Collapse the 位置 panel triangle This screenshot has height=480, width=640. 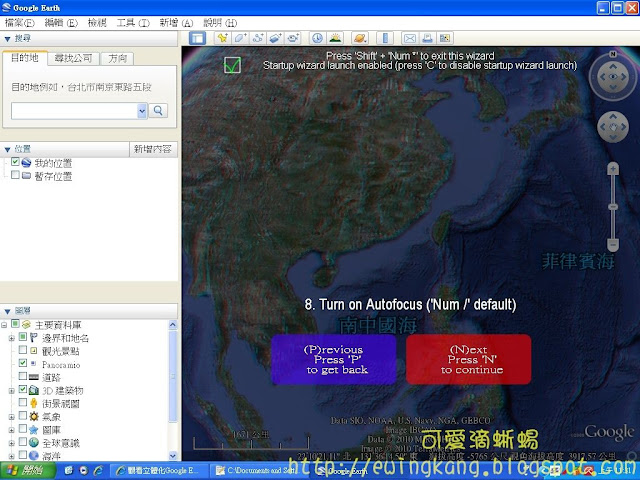pos(7,150)
